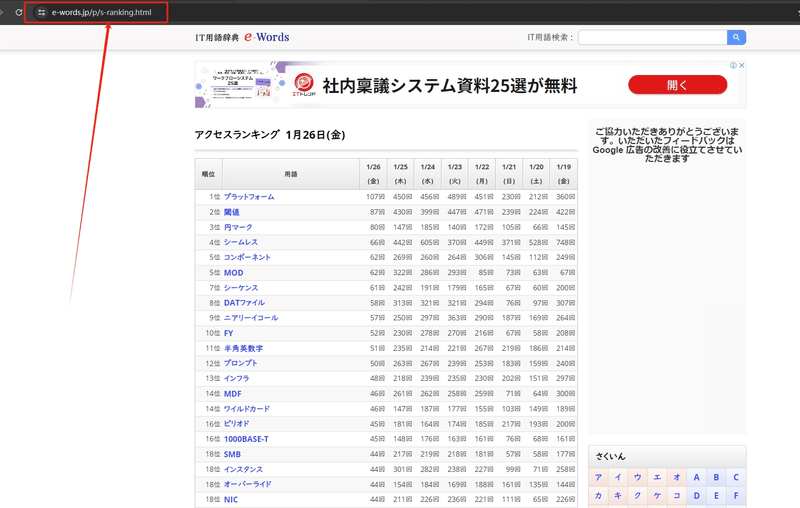
Task: Click 748回 count in シームレス row
Action: 566,242
